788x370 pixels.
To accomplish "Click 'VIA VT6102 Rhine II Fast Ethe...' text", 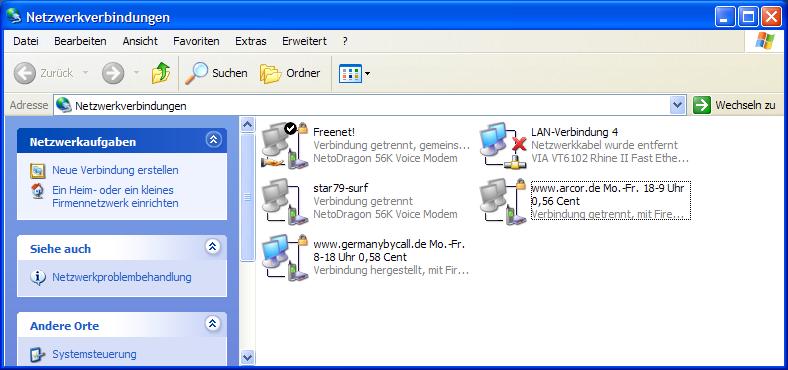I will [610, 158].
